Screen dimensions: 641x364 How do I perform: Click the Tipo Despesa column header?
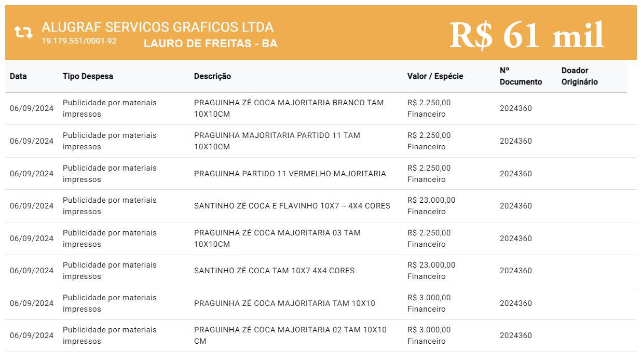(88, 76)
